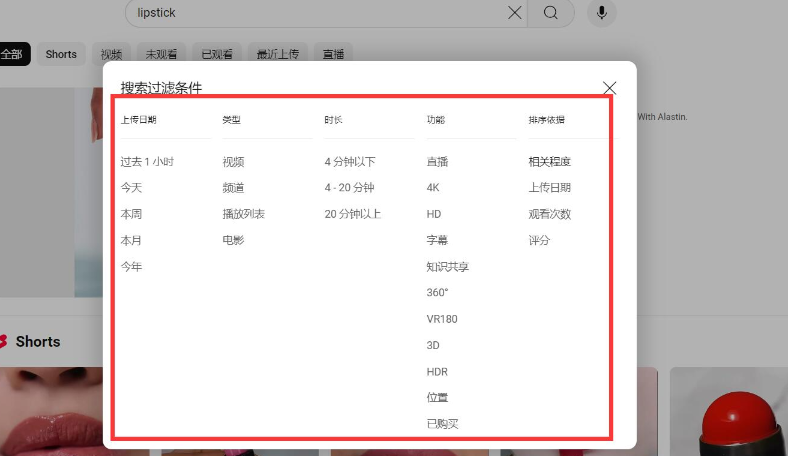Select the 播放列表 type filter

click(x=243, y=214)
